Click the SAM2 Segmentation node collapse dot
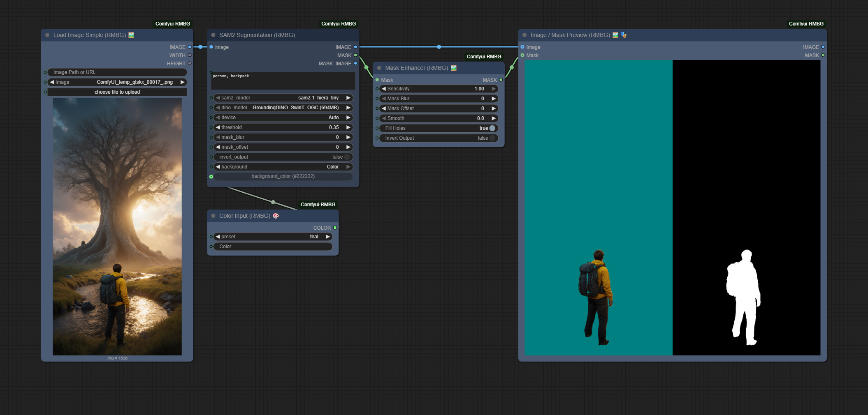Image resolution: width=868 pixels, height=415 pixels. pos(213,35)
